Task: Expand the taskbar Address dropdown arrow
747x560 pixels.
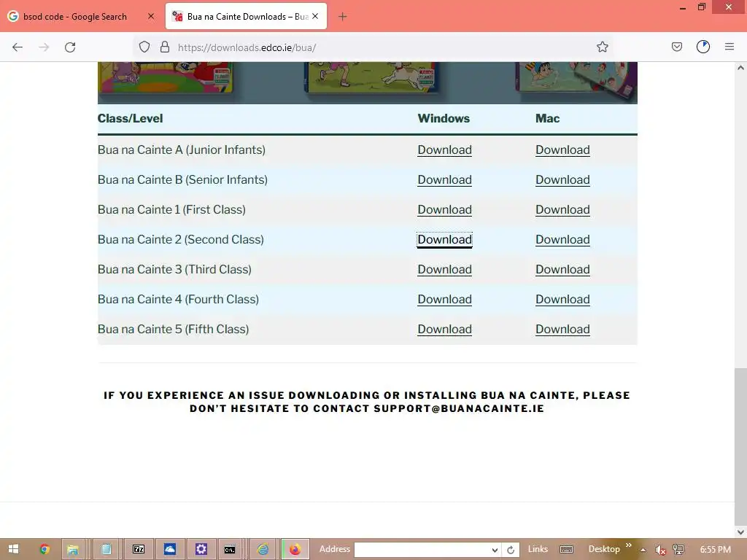Action: (495, 550)
